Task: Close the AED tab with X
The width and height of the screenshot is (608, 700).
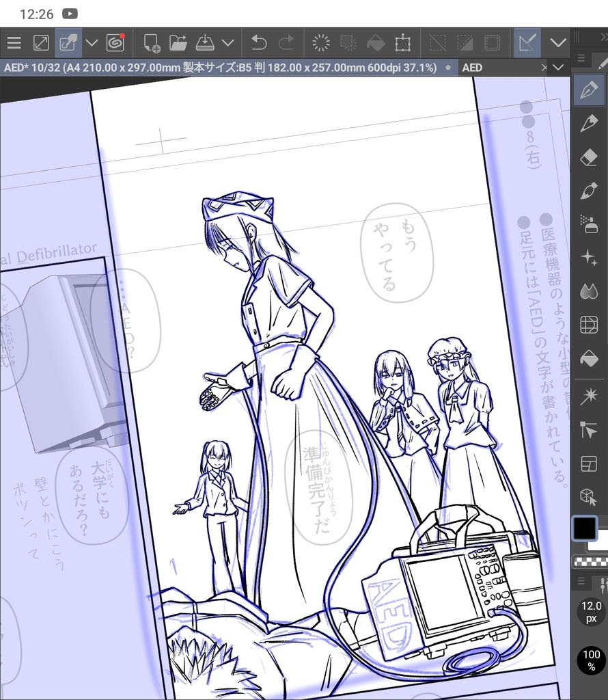Action: (544, 68)
